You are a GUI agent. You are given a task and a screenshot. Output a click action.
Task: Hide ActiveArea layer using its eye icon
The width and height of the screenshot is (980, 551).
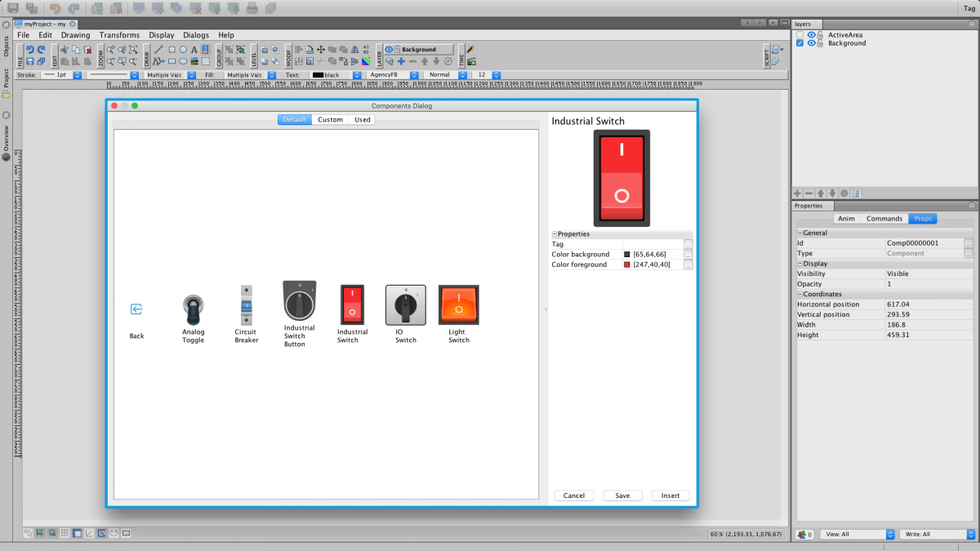coord(811,35)
